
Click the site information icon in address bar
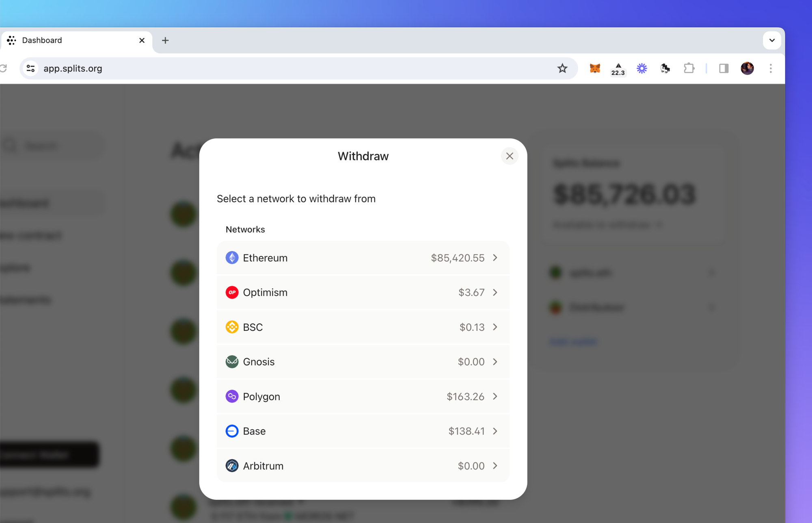[x=31, y=68]
